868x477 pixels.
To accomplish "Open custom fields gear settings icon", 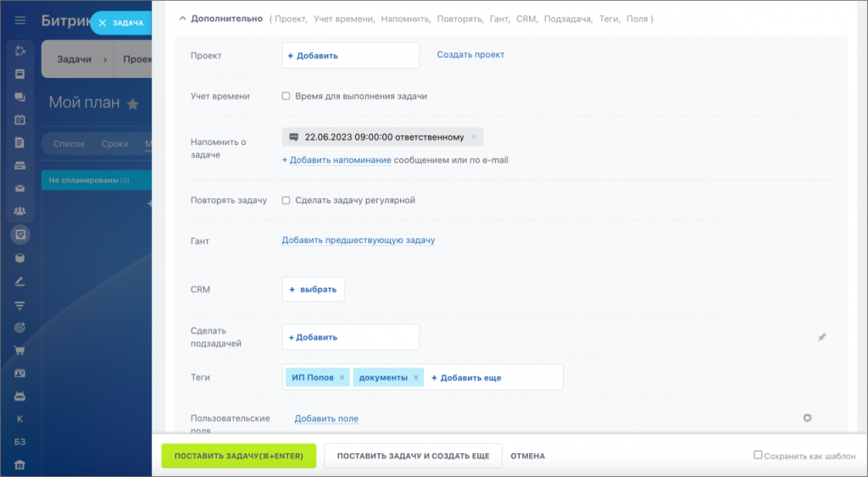I will pyautogui.click(x=807, y=418).
